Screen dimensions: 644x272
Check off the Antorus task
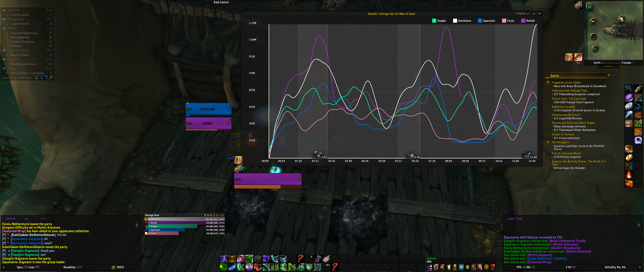[7, 46]
